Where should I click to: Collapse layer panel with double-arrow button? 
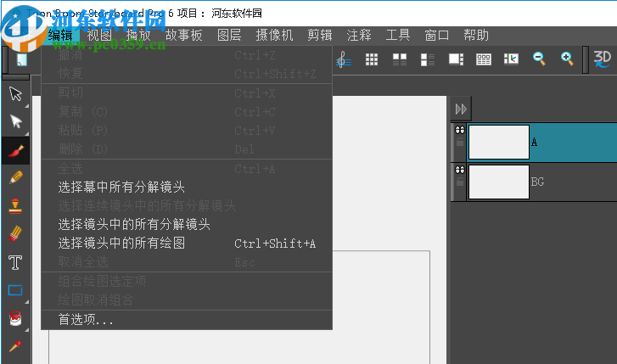pos(461,109)
